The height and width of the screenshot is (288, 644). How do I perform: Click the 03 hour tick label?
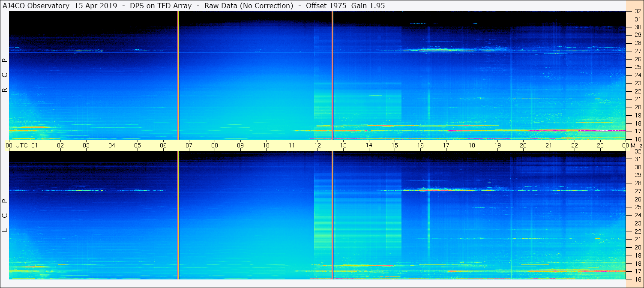click(x=86, y=145)
